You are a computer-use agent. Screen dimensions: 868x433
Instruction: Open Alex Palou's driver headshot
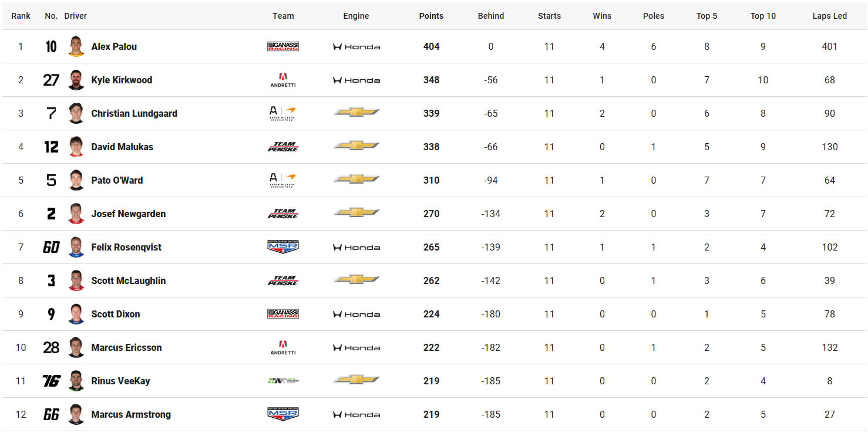point(76,46)
